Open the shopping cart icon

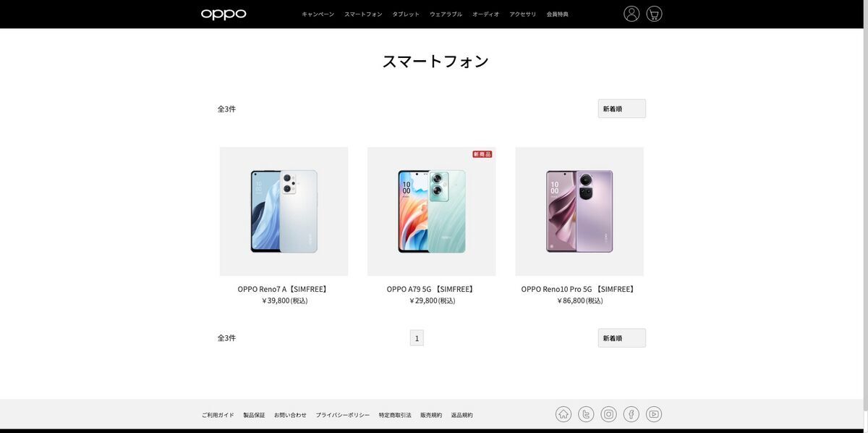pos(654,14)
